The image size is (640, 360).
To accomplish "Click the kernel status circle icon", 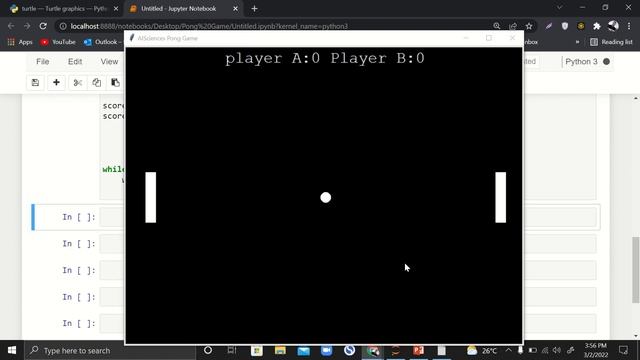I will coord(607,62).
